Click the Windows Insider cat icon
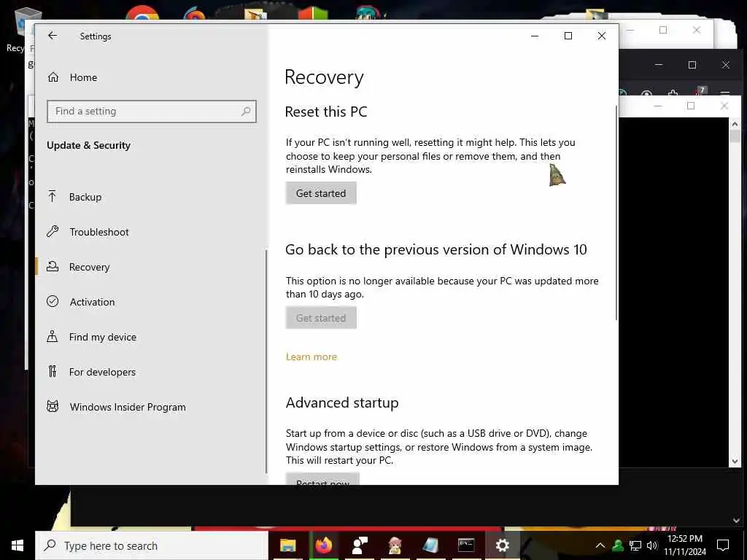Image resolution: width=747 pixels, height=560 pixels. point(53,406)
